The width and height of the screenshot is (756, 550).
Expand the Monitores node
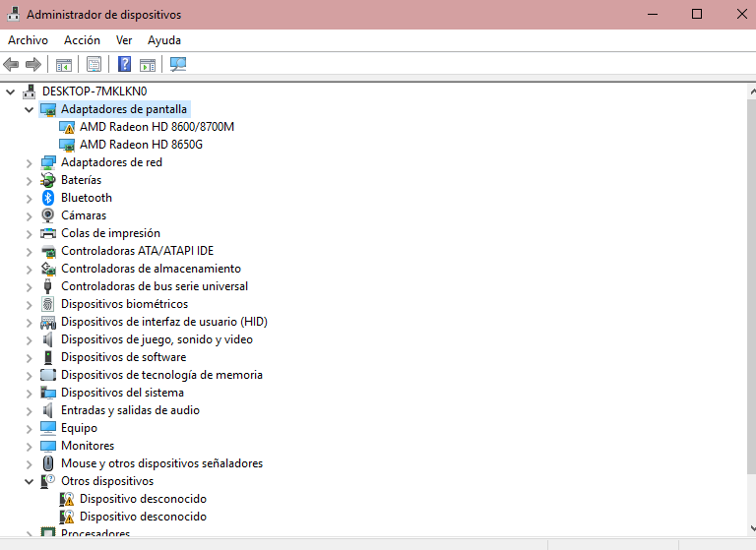pyautogui.click(x=29, y=447)
